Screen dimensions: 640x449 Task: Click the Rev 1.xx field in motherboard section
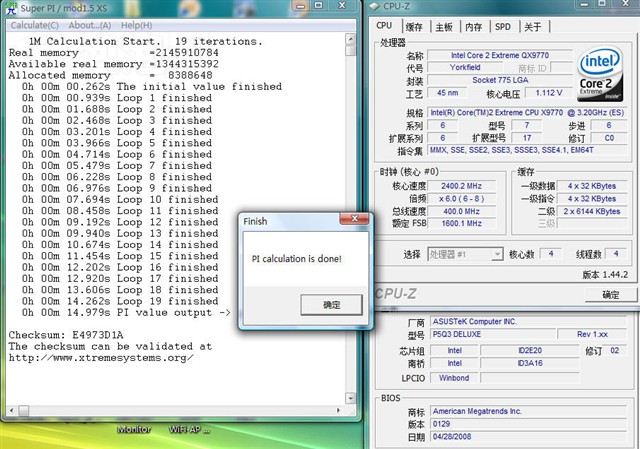click(x=592, y=334)
